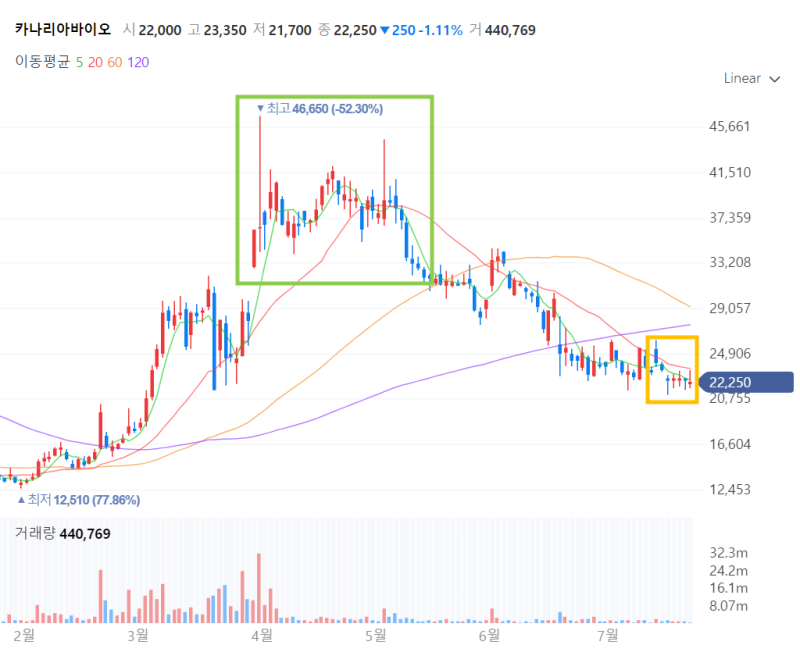Click the 45,661 price axis label
This screenshot has width=800, height=670.
pyautogui.click(x=730, y=127)
